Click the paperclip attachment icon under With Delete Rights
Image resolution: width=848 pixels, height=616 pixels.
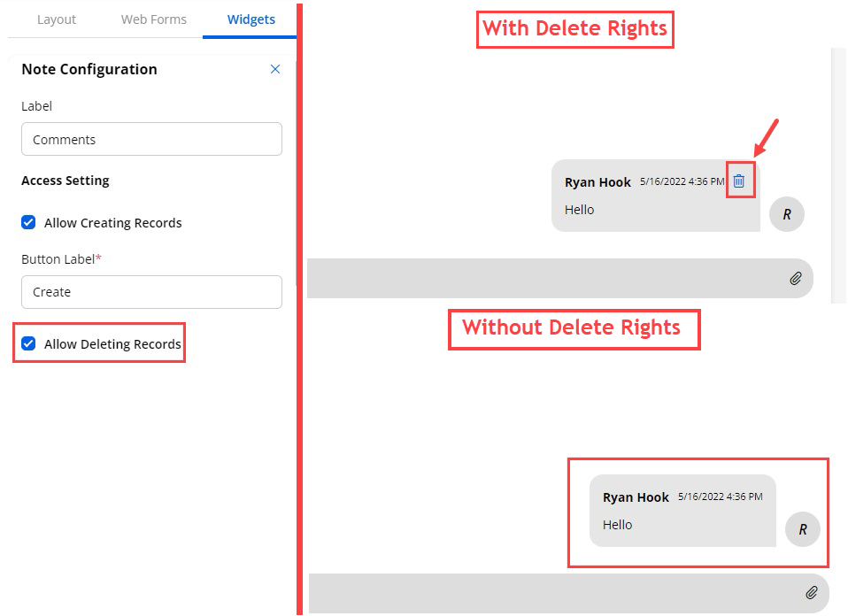(x=795, y=278)
